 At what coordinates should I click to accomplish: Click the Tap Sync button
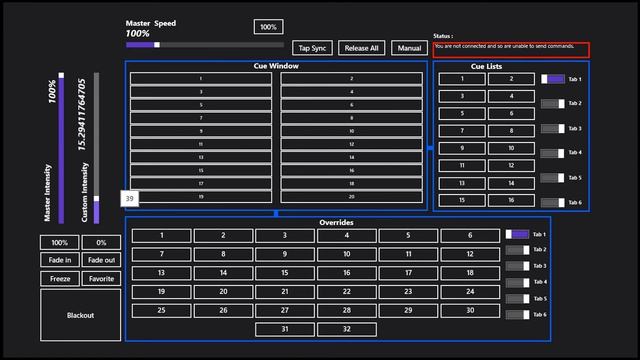(x=312, y=48)
